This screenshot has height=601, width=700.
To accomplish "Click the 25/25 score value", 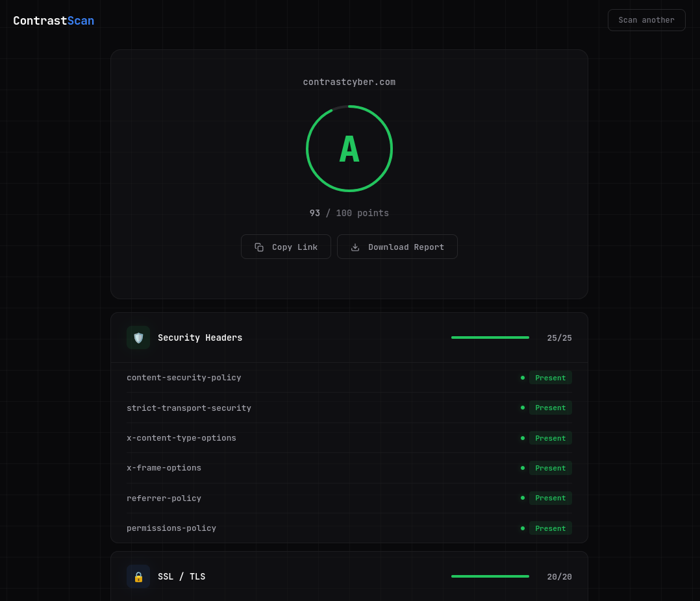I will click(x=559, y=338).
